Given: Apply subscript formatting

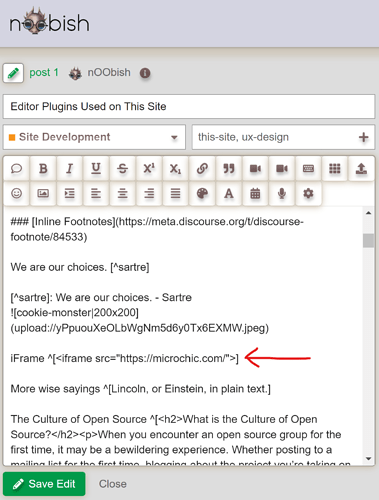Looking at the screenshot, I should point(175,169).
